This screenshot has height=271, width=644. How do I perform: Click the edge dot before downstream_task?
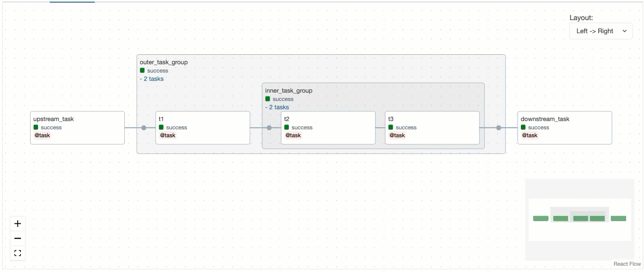point(498,128)
